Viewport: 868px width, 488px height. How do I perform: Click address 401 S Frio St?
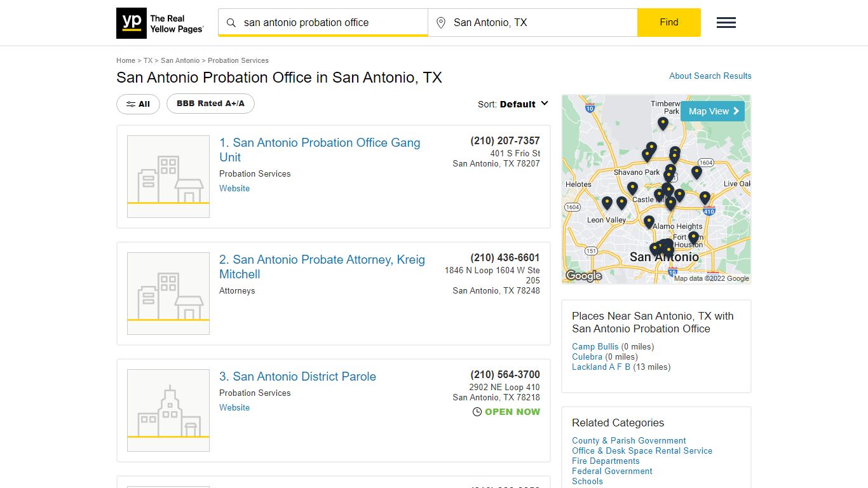click(x=515, y=153)
